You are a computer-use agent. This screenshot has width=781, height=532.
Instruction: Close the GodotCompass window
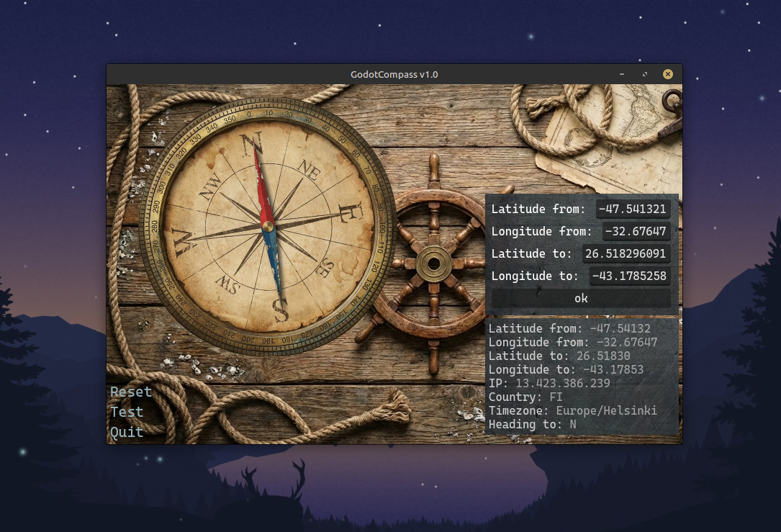(x=668, y=74)
